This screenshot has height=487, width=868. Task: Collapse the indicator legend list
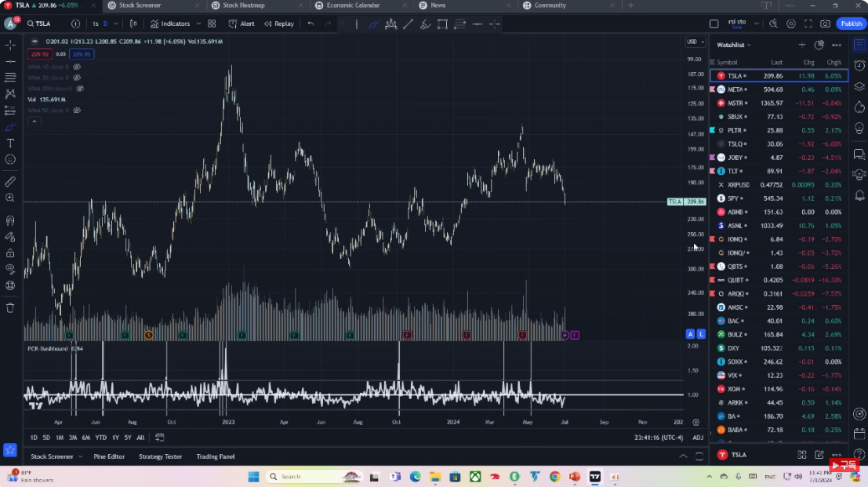pyautogui.click(x=35, y=122)
